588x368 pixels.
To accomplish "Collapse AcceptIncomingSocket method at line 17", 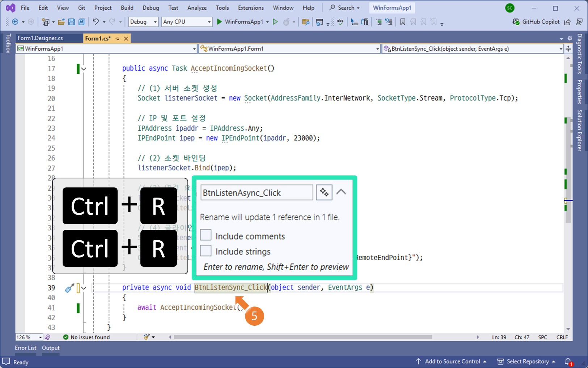I will pyautogui.click(x=84, y=69).
